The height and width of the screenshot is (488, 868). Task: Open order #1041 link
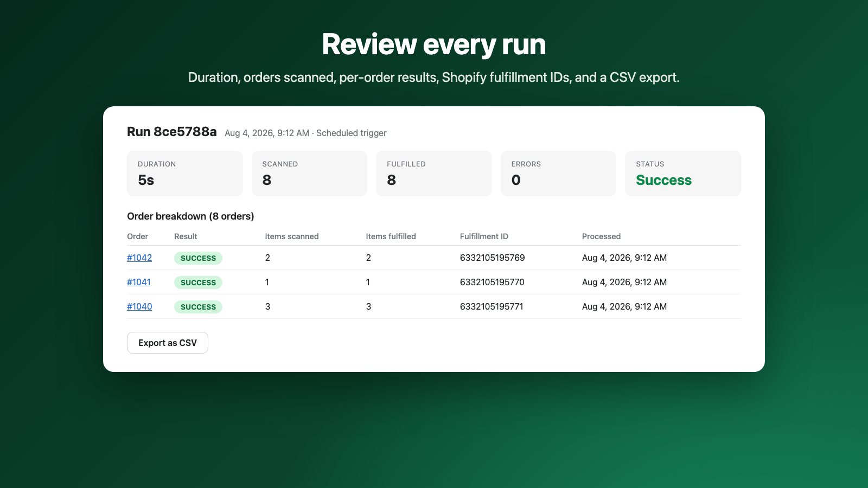139,282
